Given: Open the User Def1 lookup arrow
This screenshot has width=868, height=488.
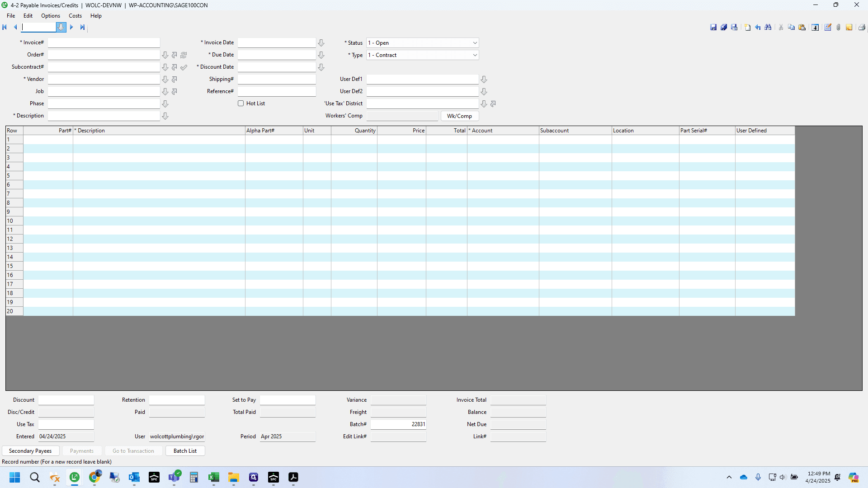Looking at the screenshot, I should coord(484,80).
